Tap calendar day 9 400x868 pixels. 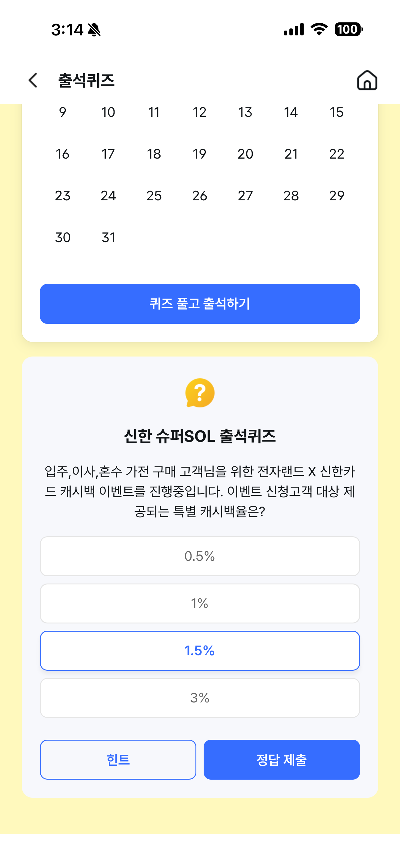(x=63, y=112)
